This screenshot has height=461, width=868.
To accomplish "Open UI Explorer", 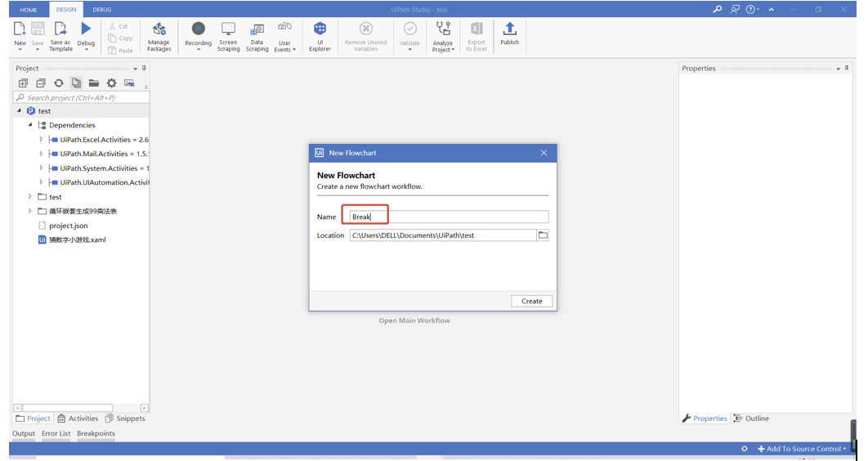I will pyautogui.click(x=320, y=37).
